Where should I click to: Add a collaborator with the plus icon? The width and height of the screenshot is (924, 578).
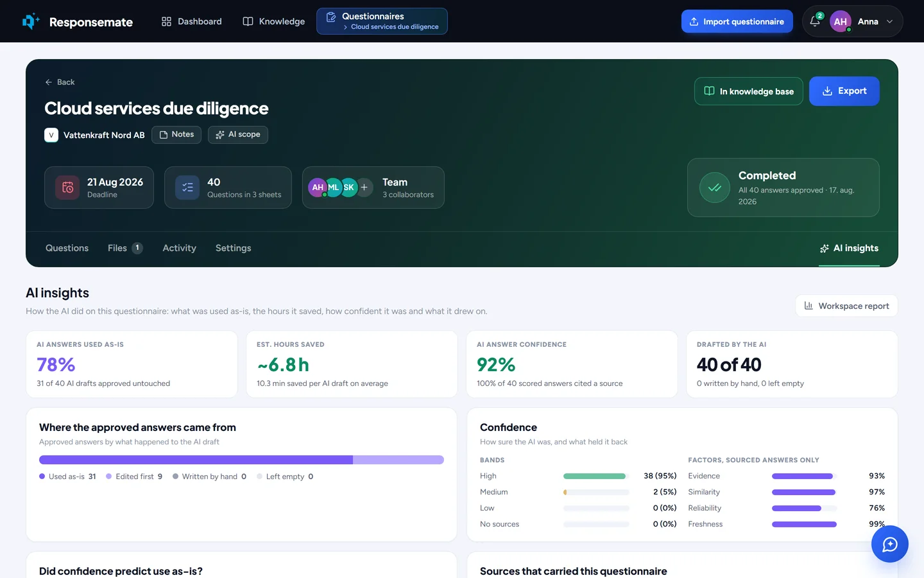[364, 188]
